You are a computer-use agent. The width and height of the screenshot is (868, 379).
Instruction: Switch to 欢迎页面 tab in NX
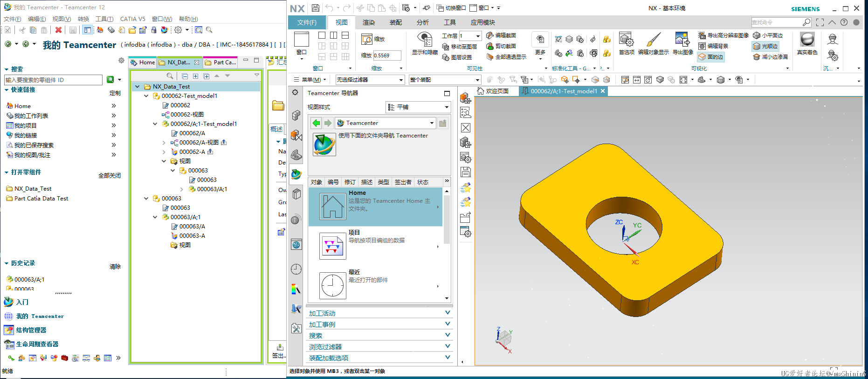[x=493, y=91]
